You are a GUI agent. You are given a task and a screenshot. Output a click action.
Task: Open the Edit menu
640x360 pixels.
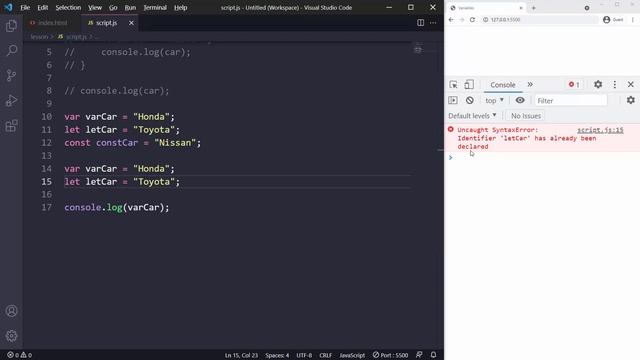coord(42,7)
